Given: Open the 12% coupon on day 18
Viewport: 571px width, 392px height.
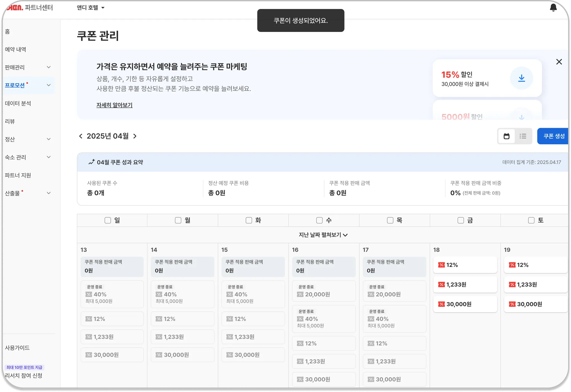Looking at the screenshot, I should click(465, 265).
